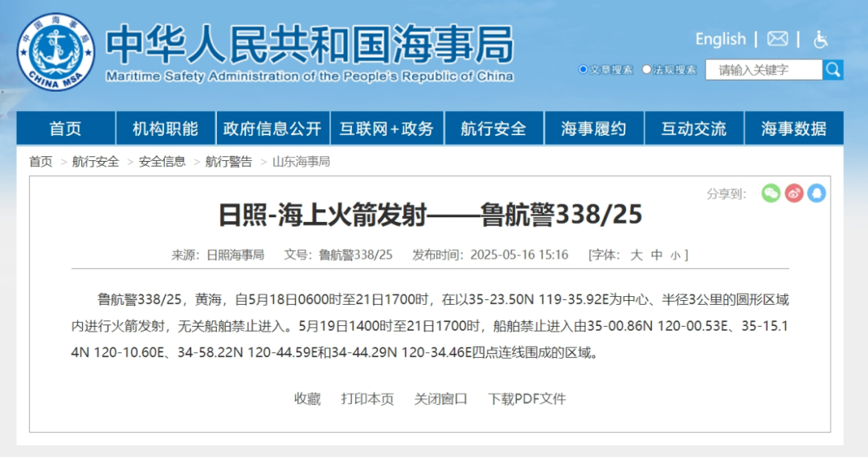Screen dimensions: 868x457
Task: Share article via WeChat icon
Action: [771, 193]
